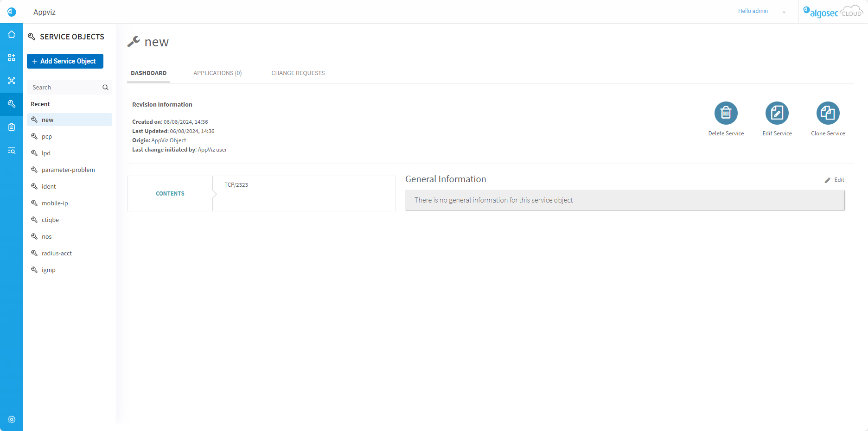868x431 pixels.
Task: Click the Delete Service trash icon
Action: pos(726,113)
